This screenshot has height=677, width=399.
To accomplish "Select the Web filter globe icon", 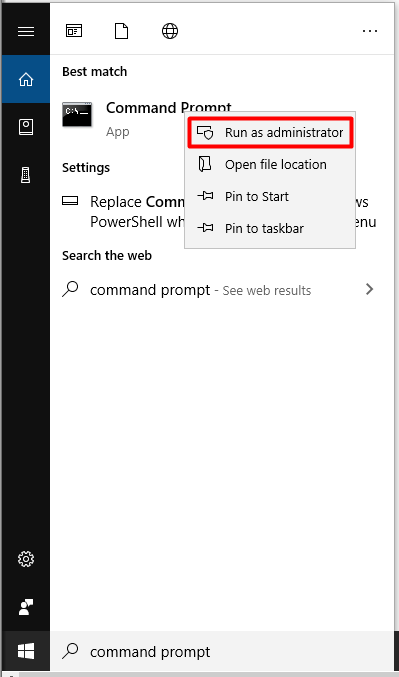I will [170, 31].
